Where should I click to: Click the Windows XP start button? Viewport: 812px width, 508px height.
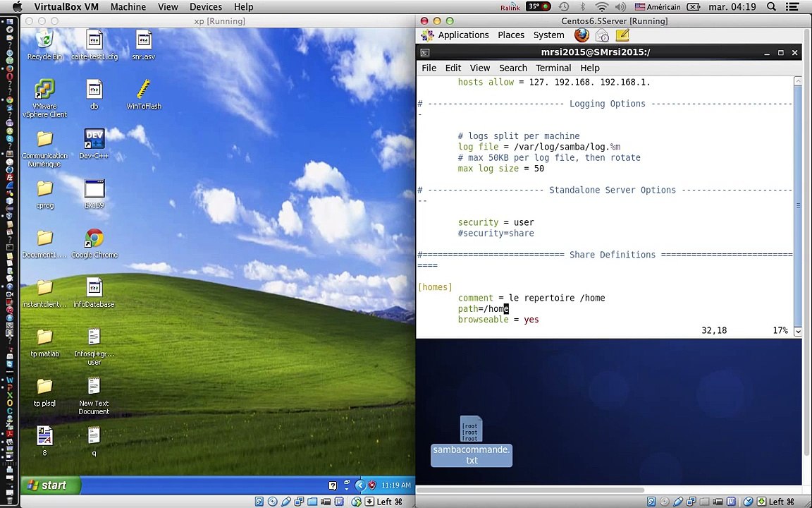tap(51, 485)
